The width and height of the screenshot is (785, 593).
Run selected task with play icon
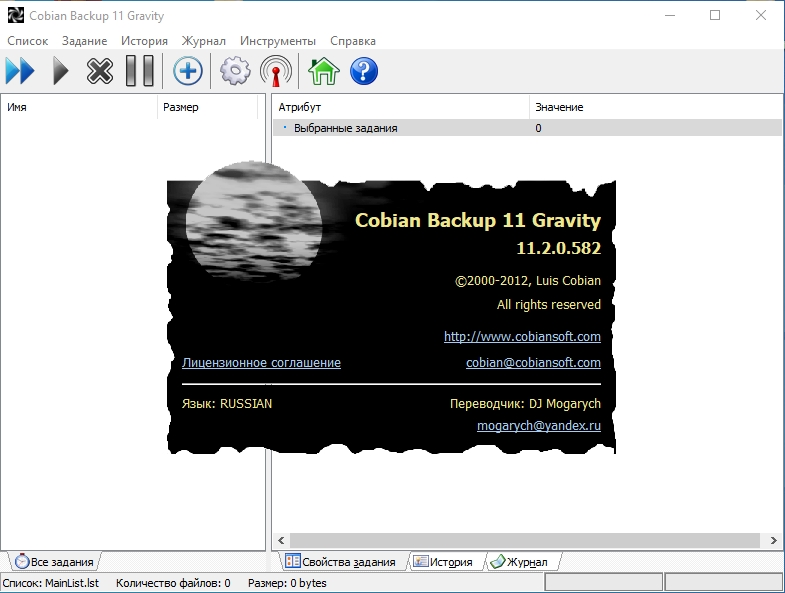pos(61,71)
